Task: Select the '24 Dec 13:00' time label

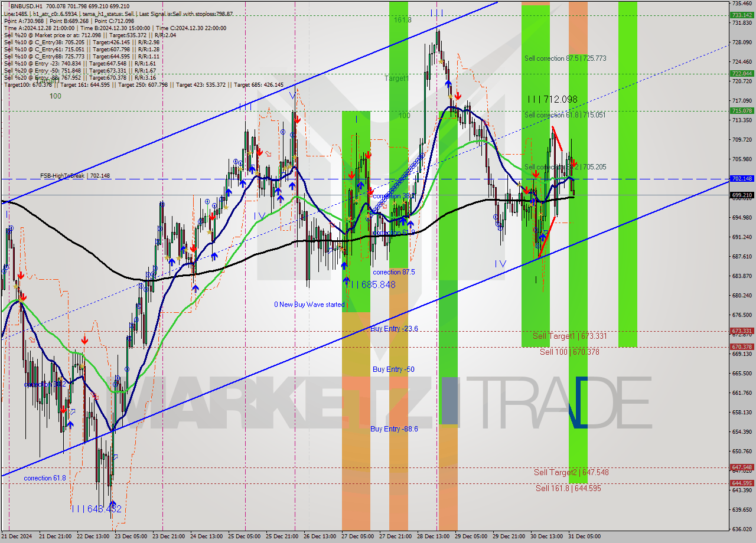Action: 207,537
